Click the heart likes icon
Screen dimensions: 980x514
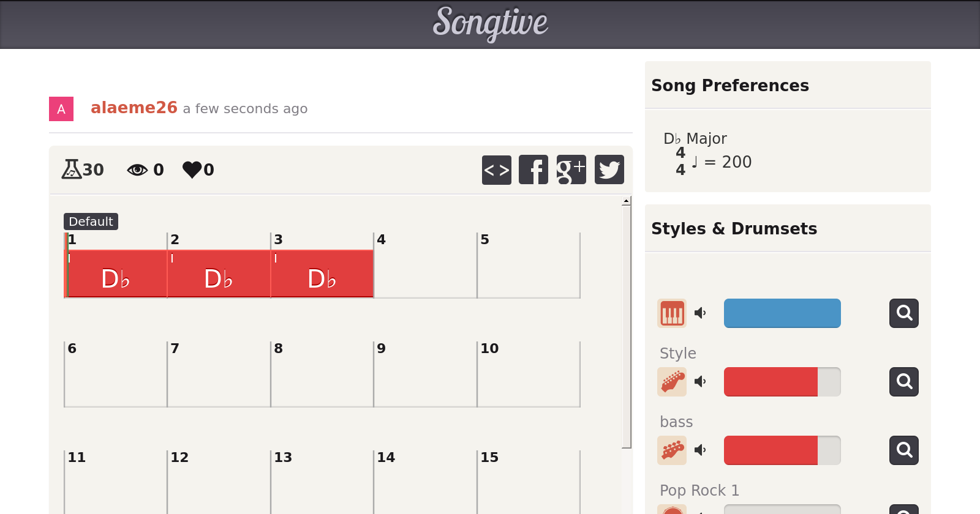point(192,169)
